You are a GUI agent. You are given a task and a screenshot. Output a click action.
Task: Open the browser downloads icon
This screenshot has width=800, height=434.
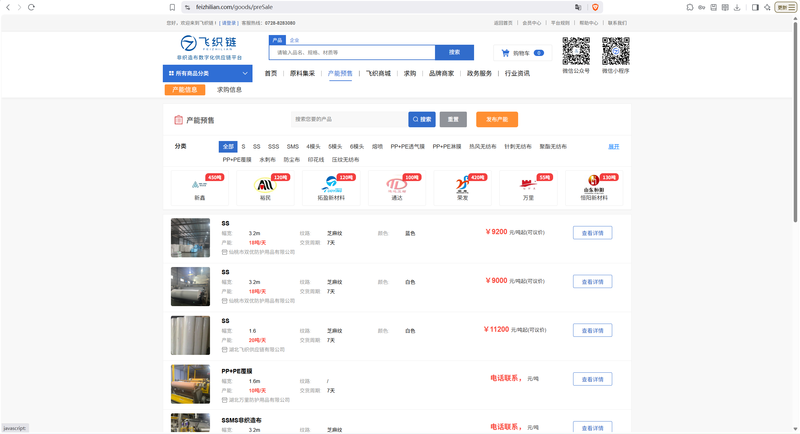(737, 7)
